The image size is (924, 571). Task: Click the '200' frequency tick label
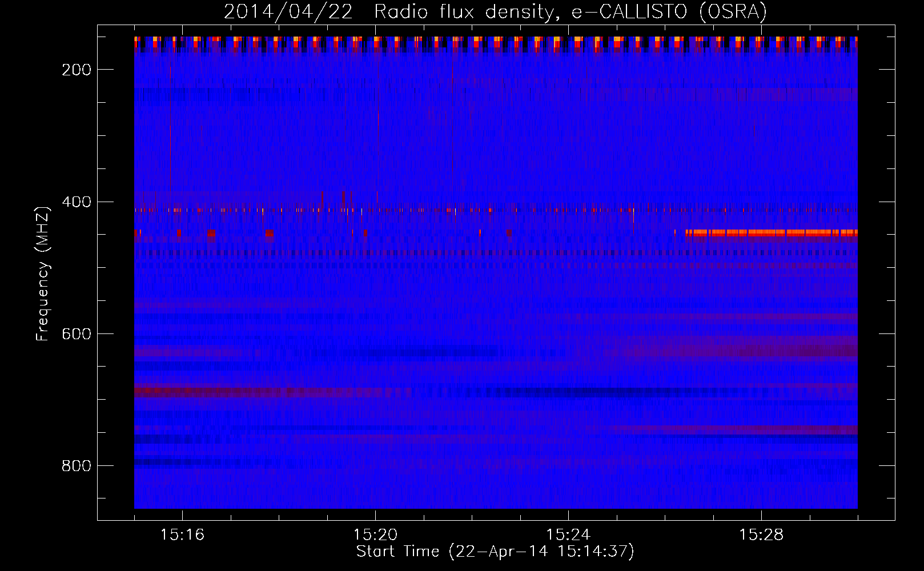coord(77,70)
